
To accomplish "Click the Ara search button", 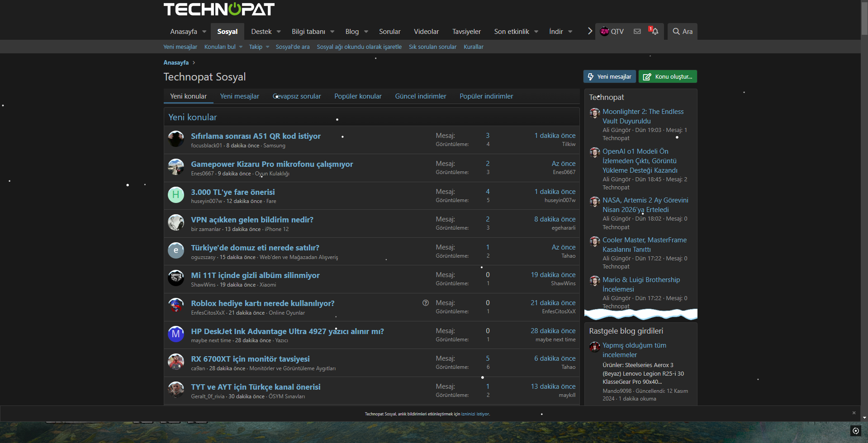I will [683, 31].
